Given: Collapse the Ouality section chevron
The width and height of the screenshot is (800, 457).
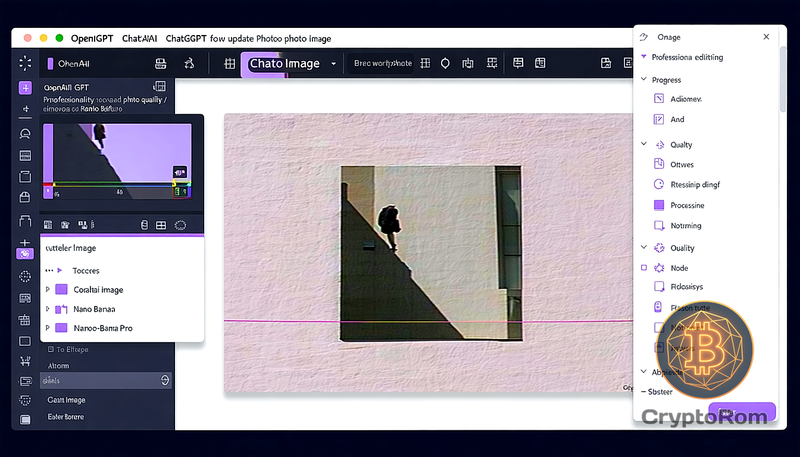Looking at the screenshot, I should (644, 247).
